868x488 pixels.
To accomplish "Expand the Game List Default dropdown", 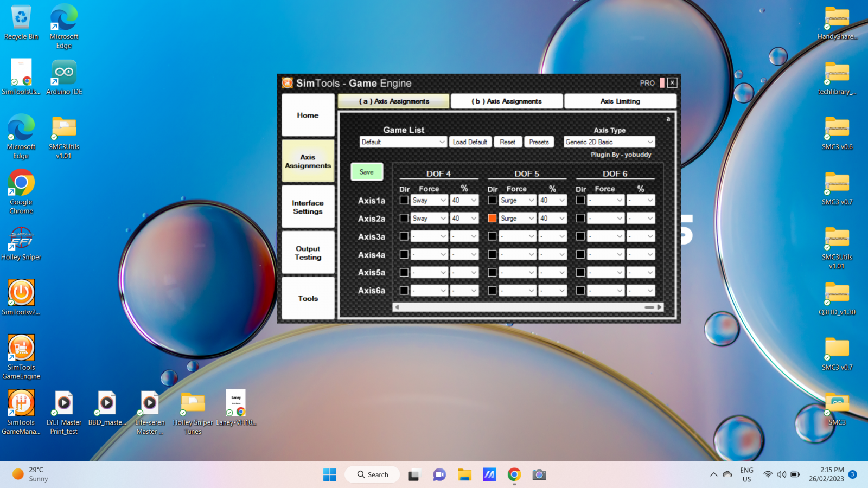I will (403, 142).
